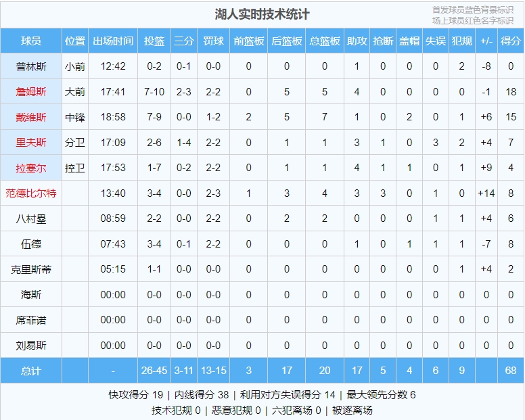Click total points 68
This screenshot has height=420, width=525.
[511, 371]
